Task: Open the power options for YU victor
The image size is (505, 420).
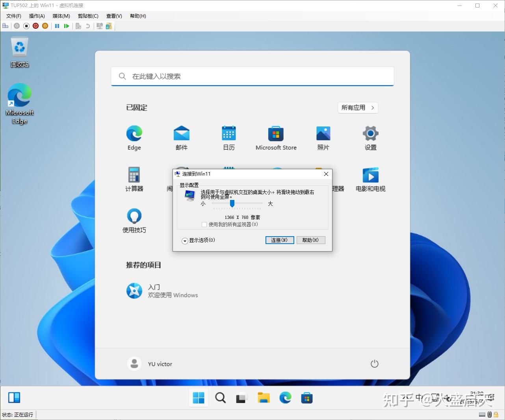Action: point(374,364)
